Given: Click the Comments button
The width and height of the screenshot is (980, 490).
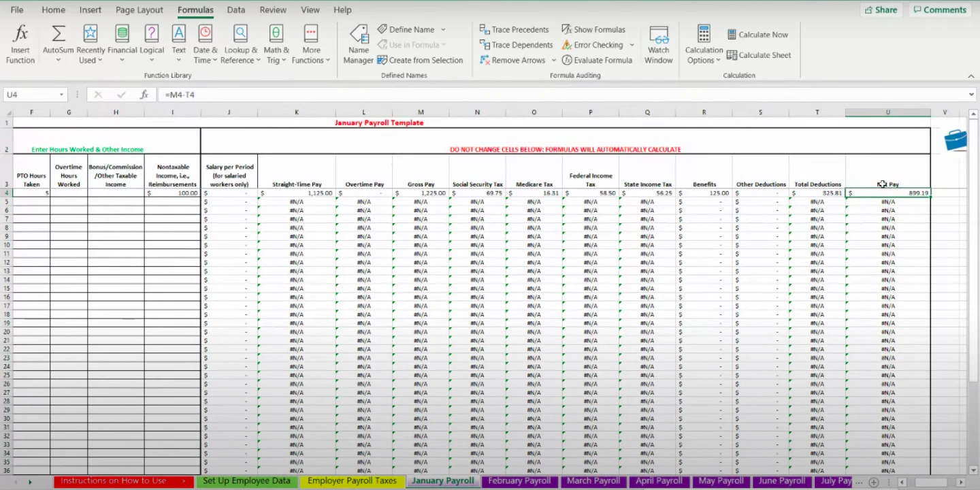Looking at the screenshot, I should point(939,10).
